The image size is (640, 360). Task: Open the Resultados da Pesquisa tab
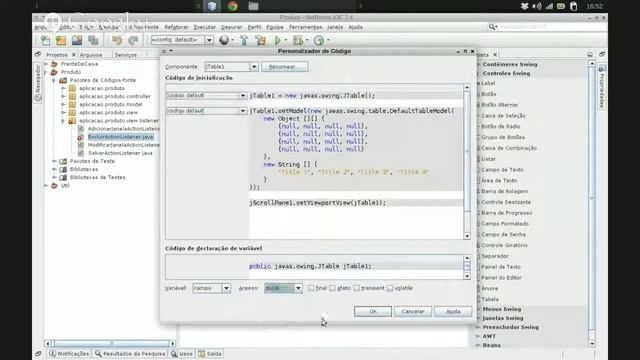[x=130, y=353]
